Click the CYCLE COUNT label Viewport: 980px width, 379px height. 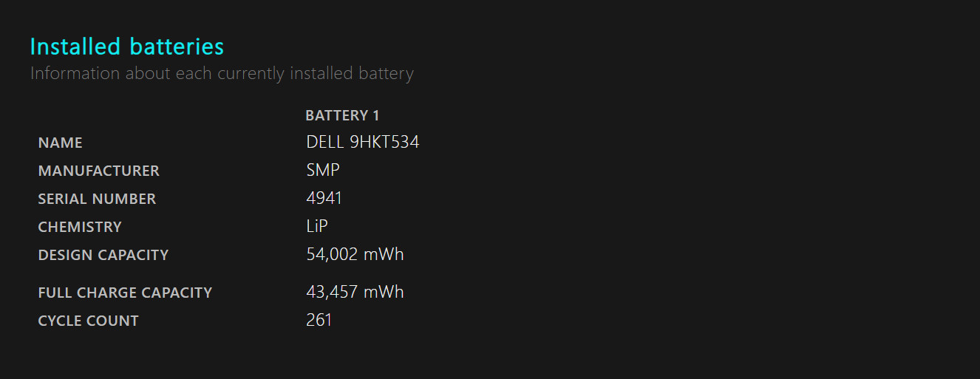89,321
